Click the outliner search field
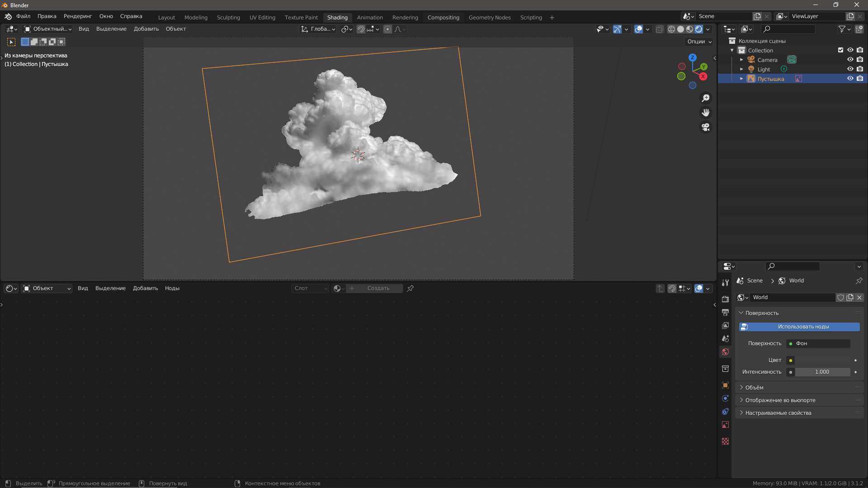 (789, 29)
